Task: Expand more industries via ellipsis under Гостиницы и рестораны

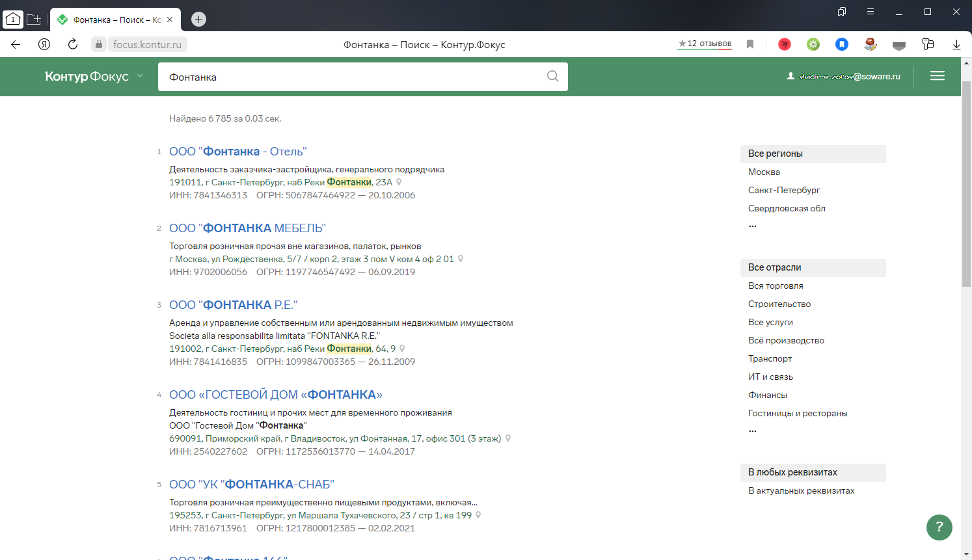Action: click(x=753, y=431)
